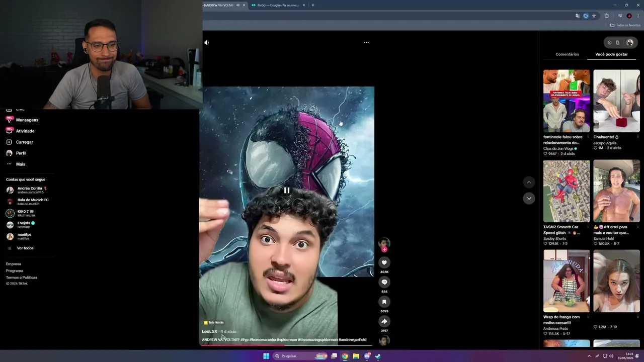Image resolution: width=644 pixels, height=362 pixels.
Task: Click the #andrewgarfield hashtag in the caption
Action: click(353, 340)
